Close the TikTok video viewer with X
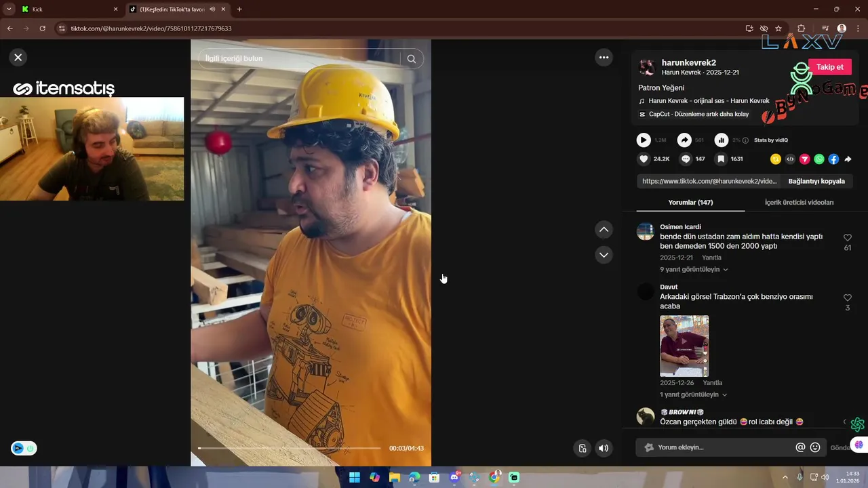 [18, 58]
